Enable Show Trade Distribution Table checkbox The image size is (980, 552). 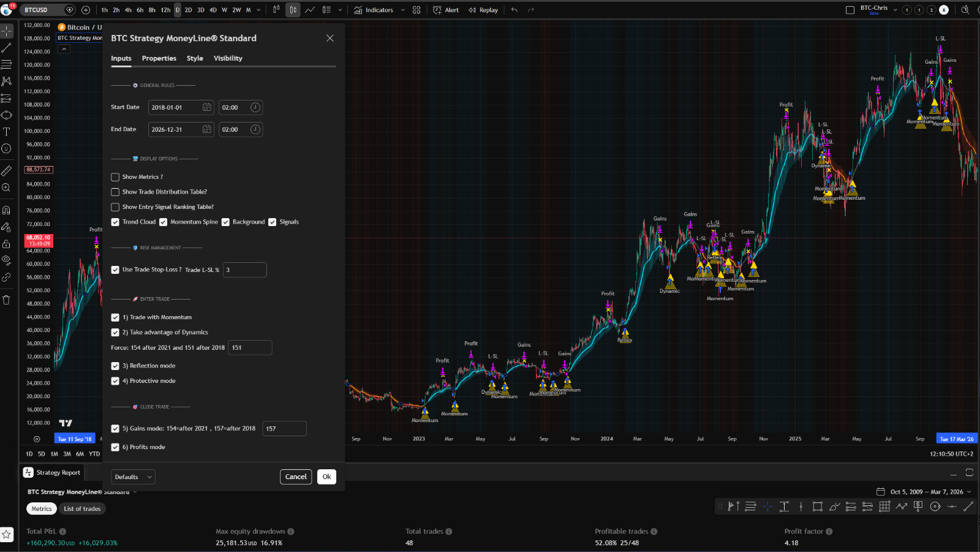[115, 192]
